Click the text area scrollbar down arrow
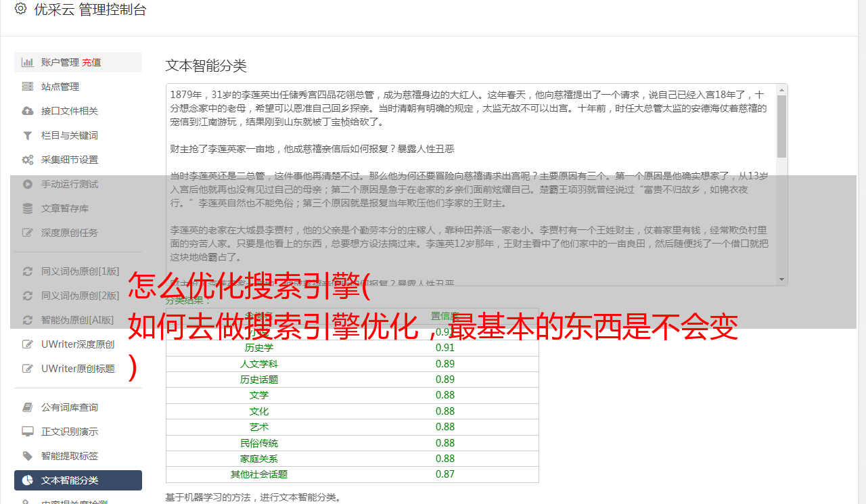866x504 pixels. tap(782, 279)
